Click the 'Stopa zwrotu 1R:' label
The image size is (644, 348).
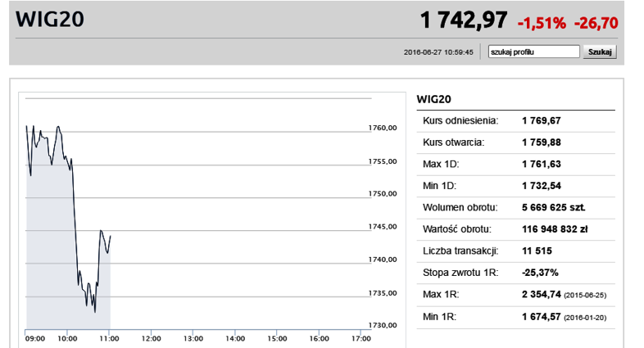pos(460,273)
